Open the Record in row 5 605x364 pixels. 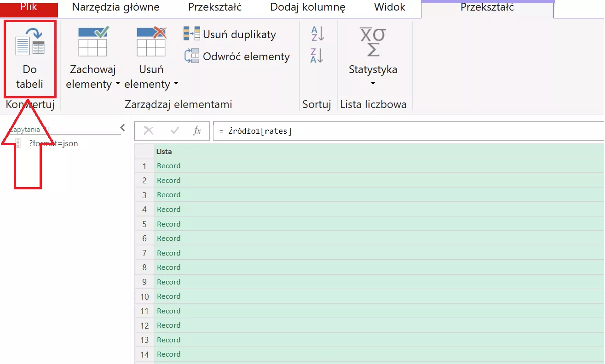point(169,224)
